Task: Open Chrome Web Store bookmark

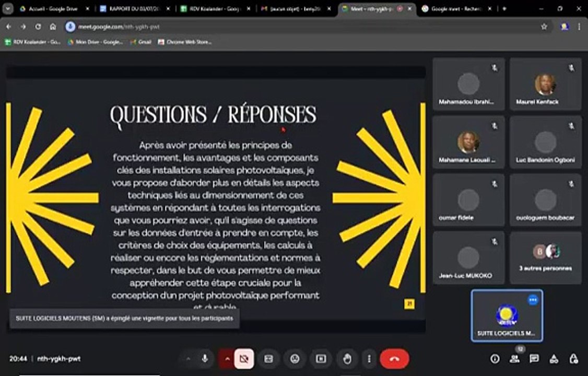Action: [x=185, y=42]
